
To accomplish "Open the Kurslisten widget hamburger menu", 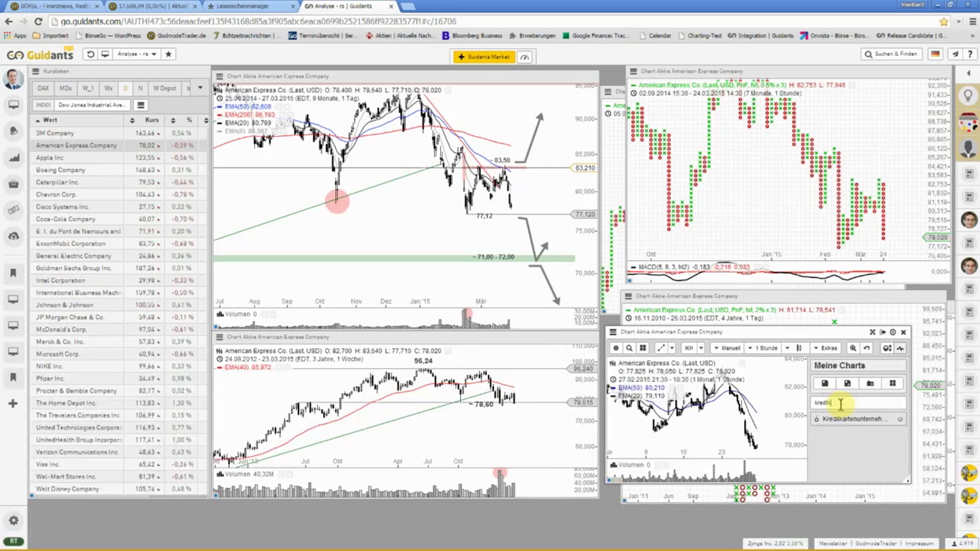I will (x=36, y=71).
